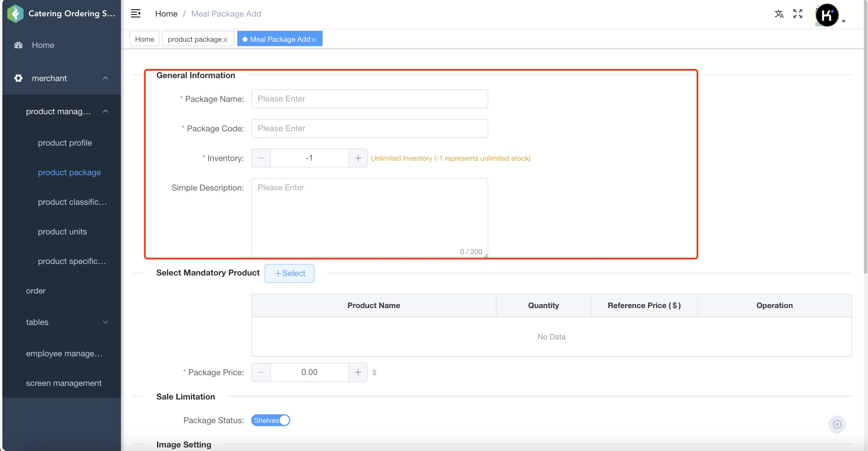Click the page vertical scrollbar
Image resolution: width=868 pixels, height=451 pixels.
[866, 137]
